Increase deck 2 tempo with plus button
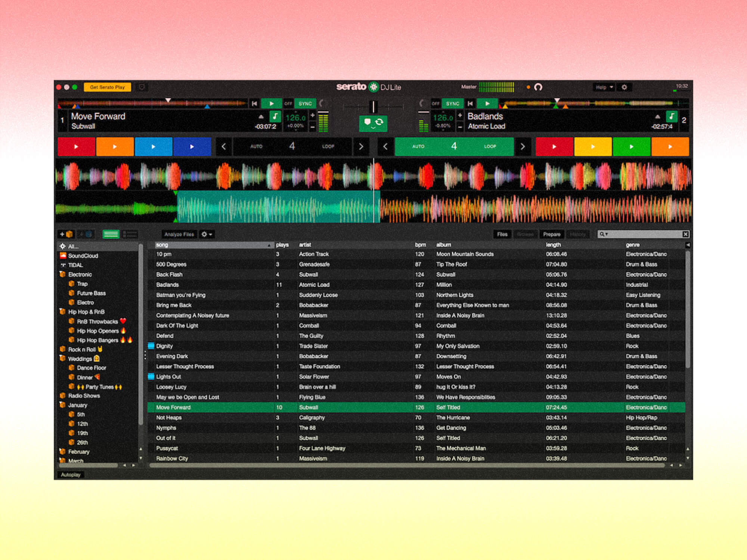The height and width of the screenshot is (560, 747). point(460,115)
